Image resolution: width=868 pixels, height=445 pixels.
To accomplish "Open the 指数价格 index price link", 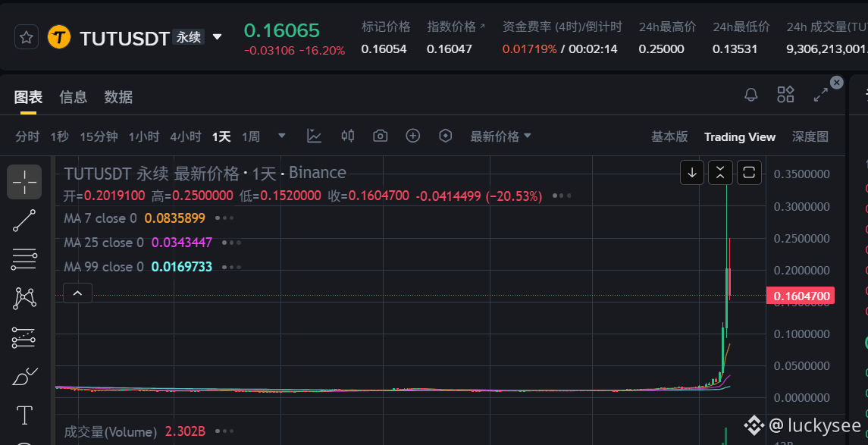I will [x=456, y=27].
